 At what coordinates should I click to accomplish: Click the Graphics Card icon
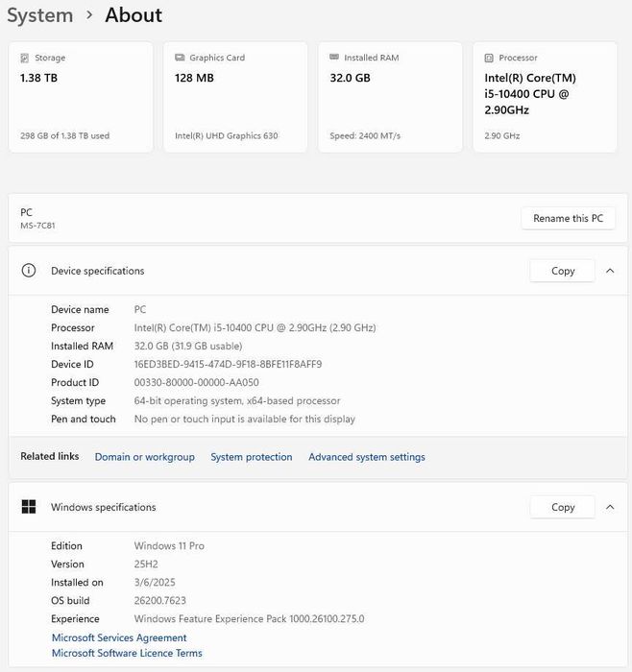point(180,58)
